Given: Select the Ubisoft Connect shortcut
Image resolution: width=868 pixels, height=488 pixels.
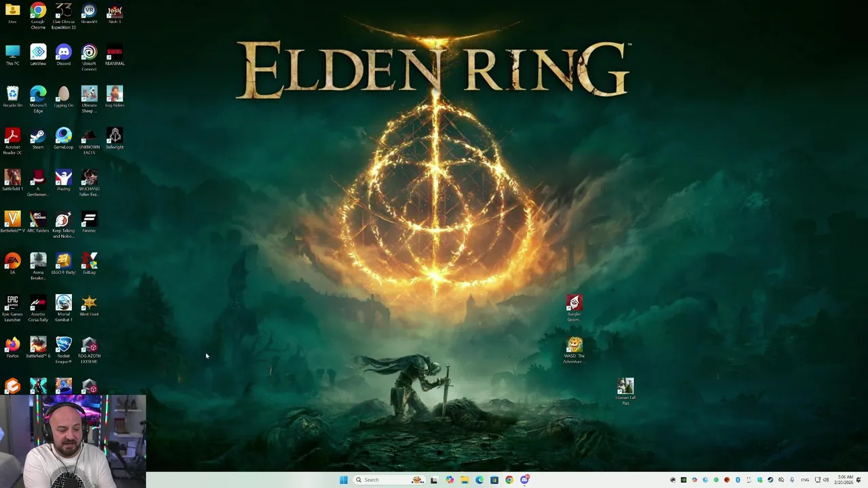Looking at the screenshot, I should (x=89, y=58).
